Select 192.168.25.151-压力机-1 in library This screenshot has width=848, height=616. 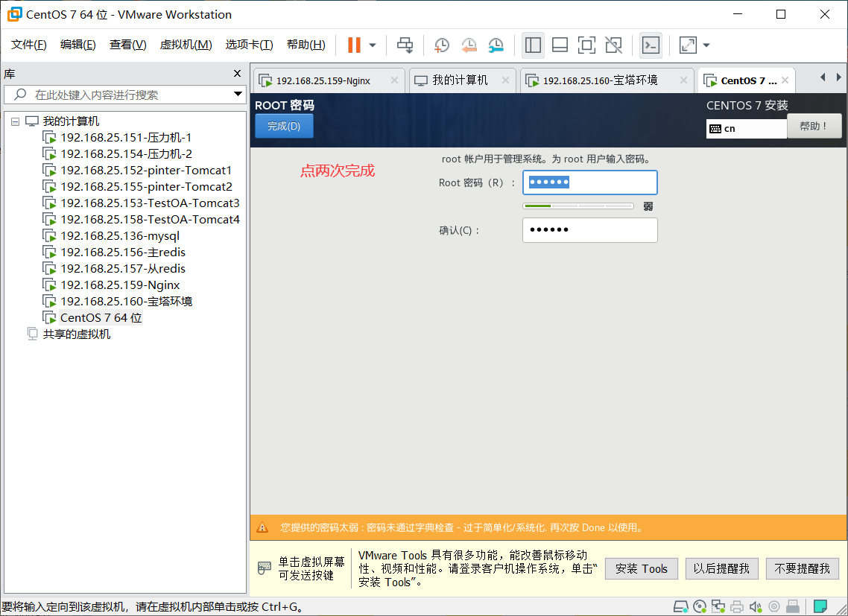coord(125,138)
